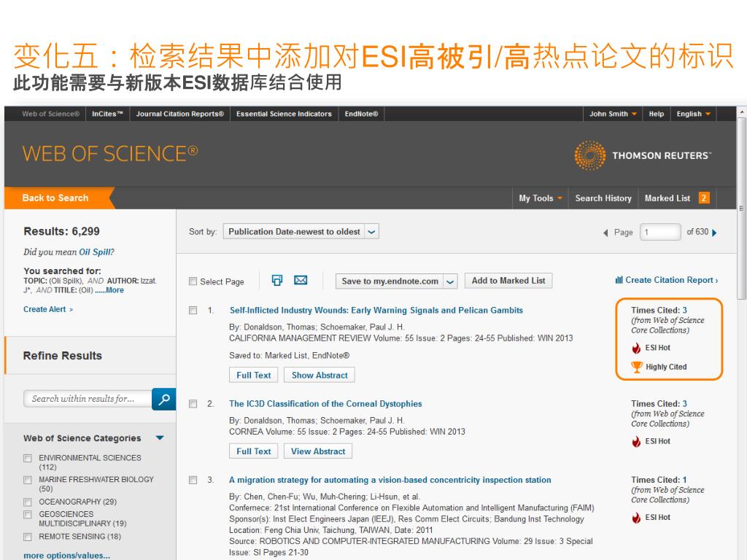Click Highly Cited trophy icon
747x560 pixels.
coord(636,367)
